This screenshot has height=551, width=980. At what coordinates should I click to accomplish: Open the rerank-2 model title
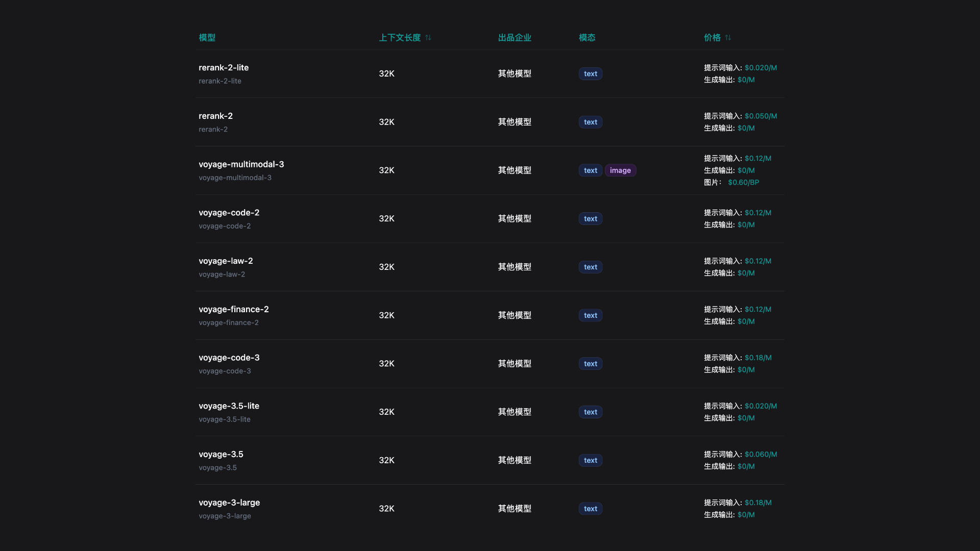tap(215, 116)
